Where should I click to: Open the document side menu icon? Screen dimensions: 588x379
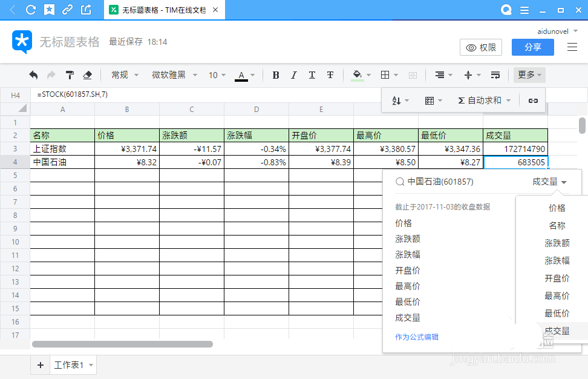click(x=572, y=47)
